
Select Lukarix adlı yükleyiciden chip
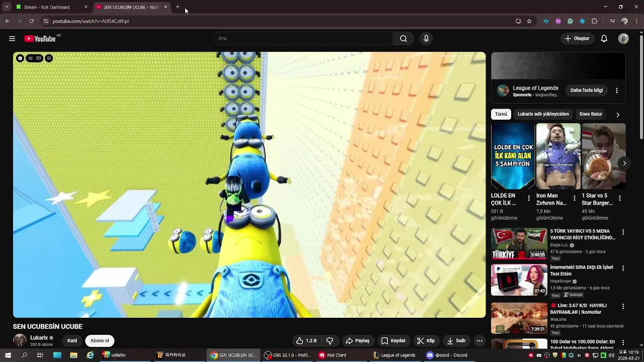point(543,114)
